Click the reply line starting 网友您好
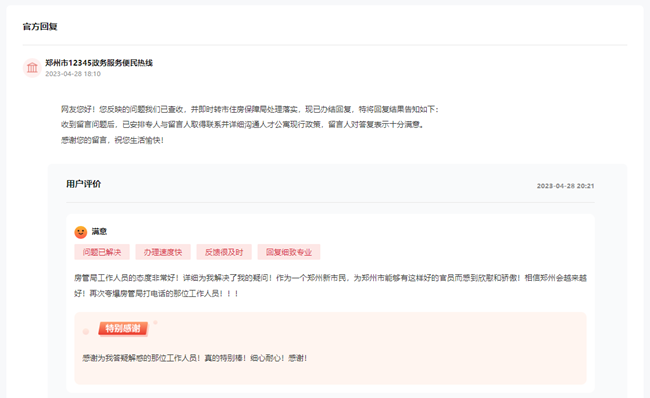650x398 pixels. (x=250, y=109)
